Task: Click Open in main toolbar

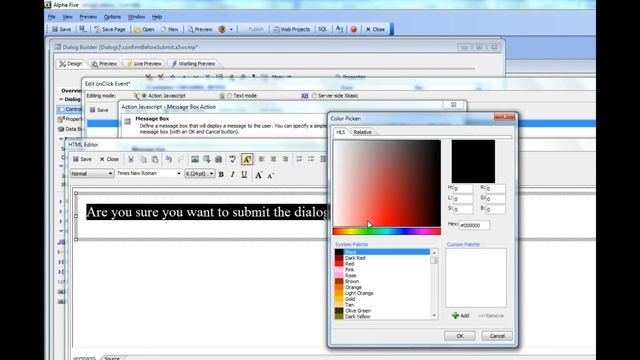Action: coord(144,29)
